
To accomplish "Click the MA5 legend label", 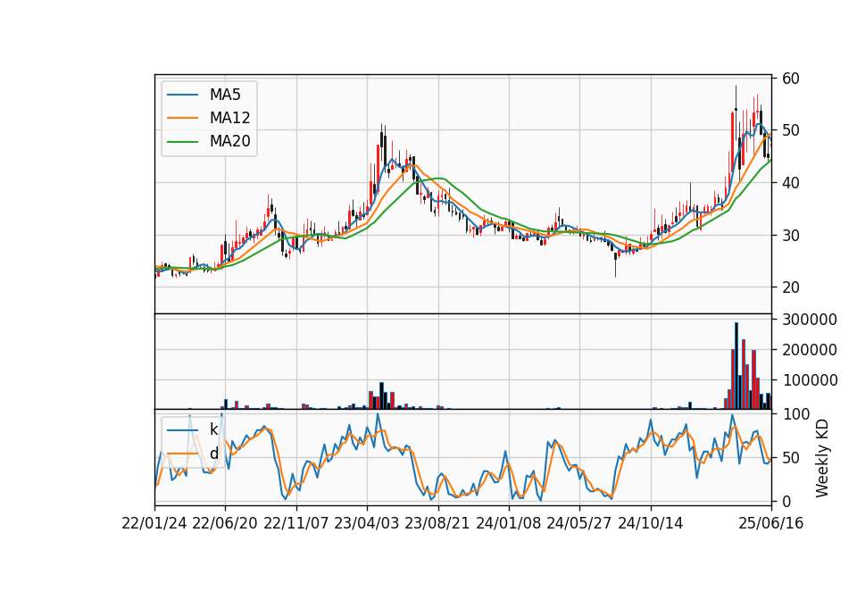I will pyautogui.click(x=225, y=95).
